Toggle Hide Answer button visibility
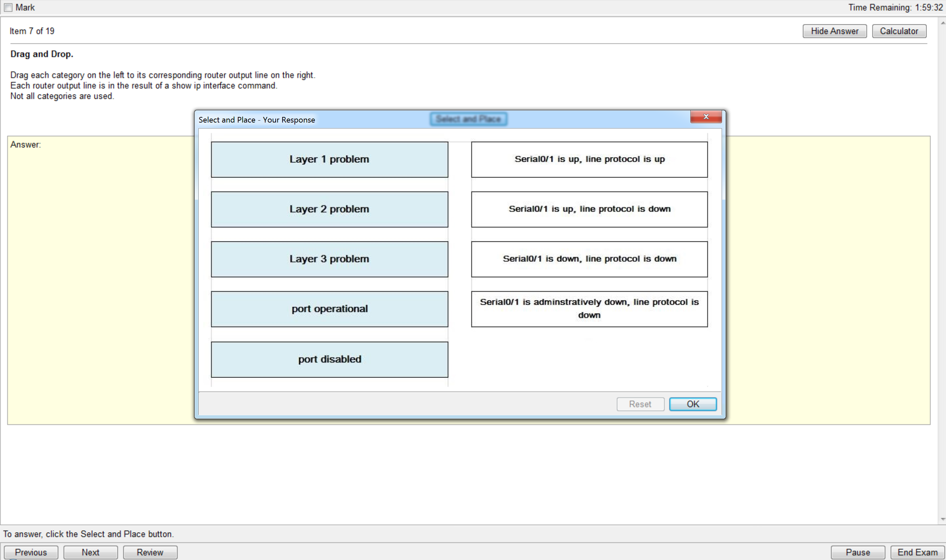 834,31
